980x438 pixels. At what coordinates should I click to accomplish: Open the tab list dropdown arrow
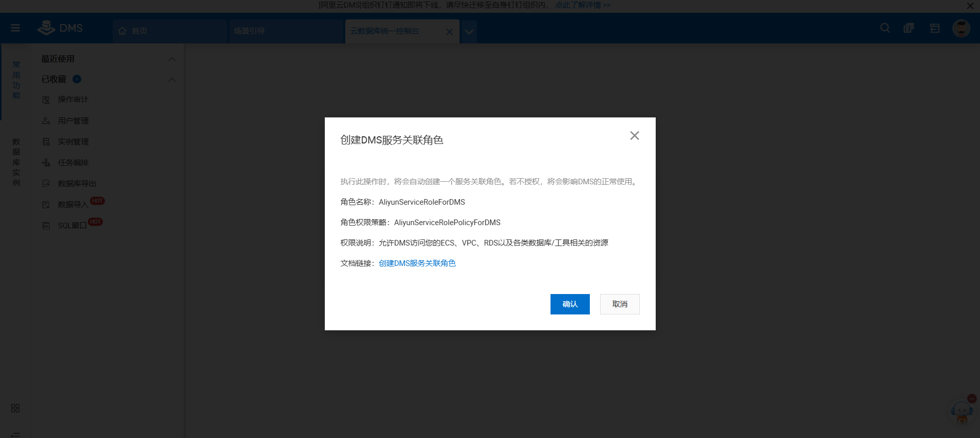(x=469, y=32)
